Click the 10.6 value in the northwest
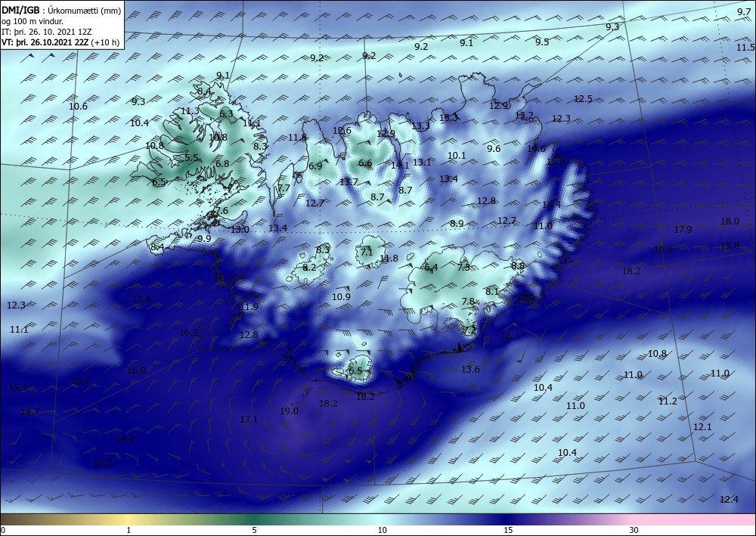This screenshot has width=756, height=536. (x=78, y=107)
